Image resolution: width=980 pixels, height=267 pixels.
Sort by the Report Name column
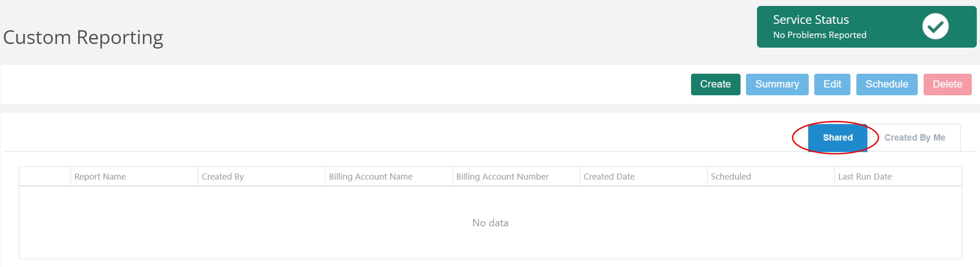(x=100, y=176)
